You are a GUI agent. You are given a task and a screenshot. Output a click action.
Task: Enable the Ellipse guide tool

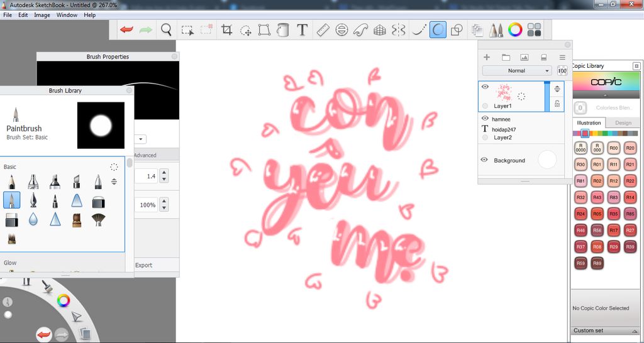pyautogui.click(x=341, y=30)
